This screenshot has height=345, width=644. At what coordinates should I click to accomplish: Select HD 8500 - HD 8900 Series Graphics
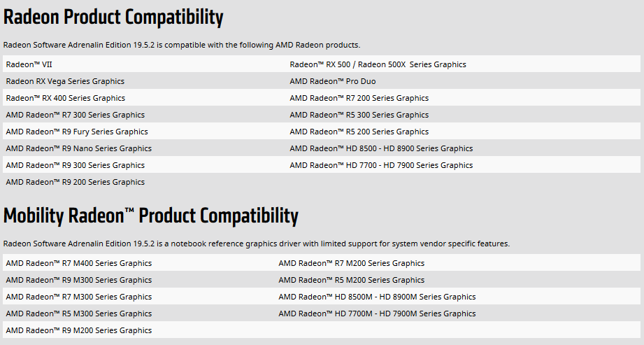click(x=381, y=148)
